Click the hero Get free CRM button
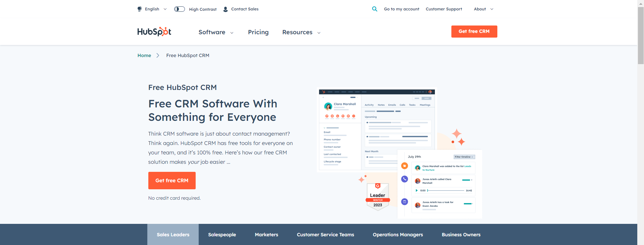 [x=172, y=181]
